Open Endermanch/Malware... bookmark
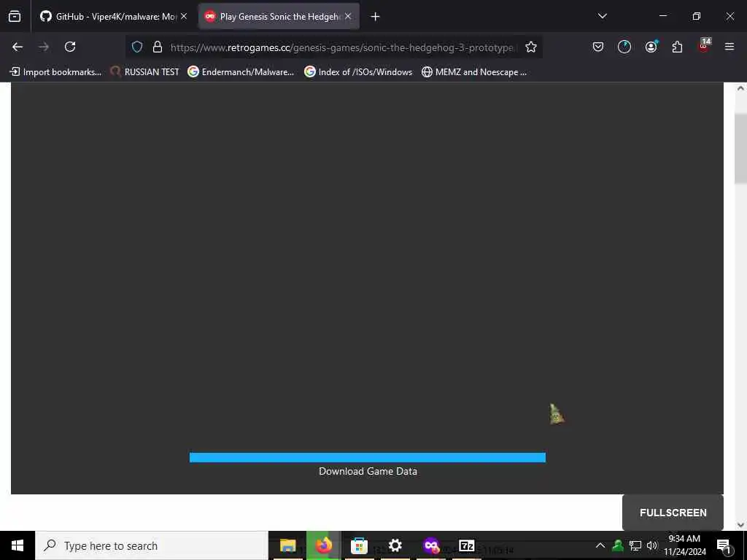Viewport: 747px width, 560px height. 241,72
